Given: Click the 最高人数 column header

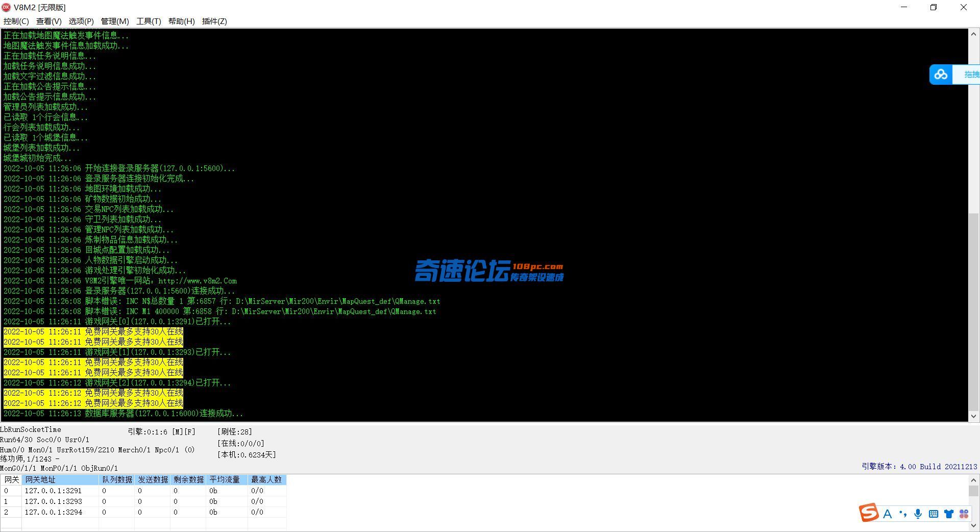Looking at the screenshot, I should (x=266, y=479).
